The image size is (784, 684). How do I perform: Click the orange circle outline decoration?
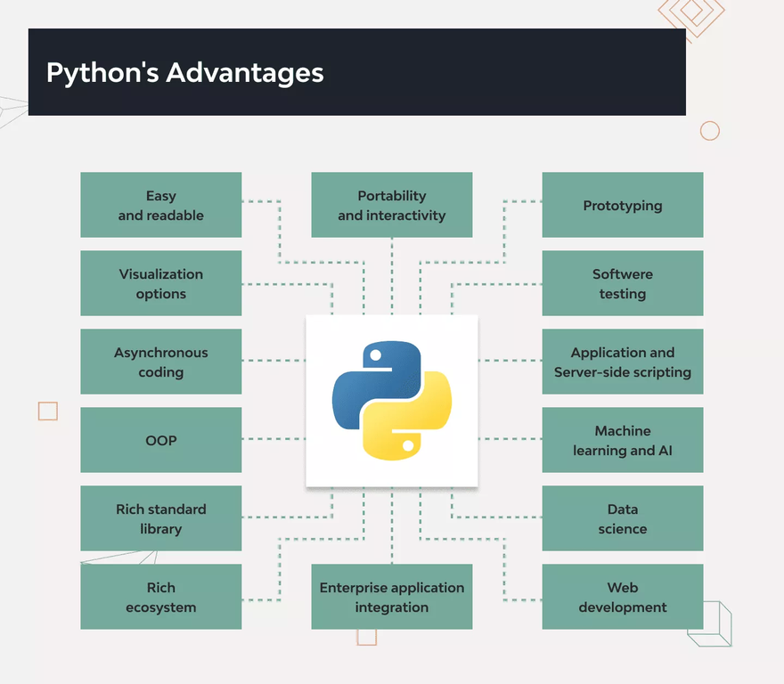tap(710, 131)
